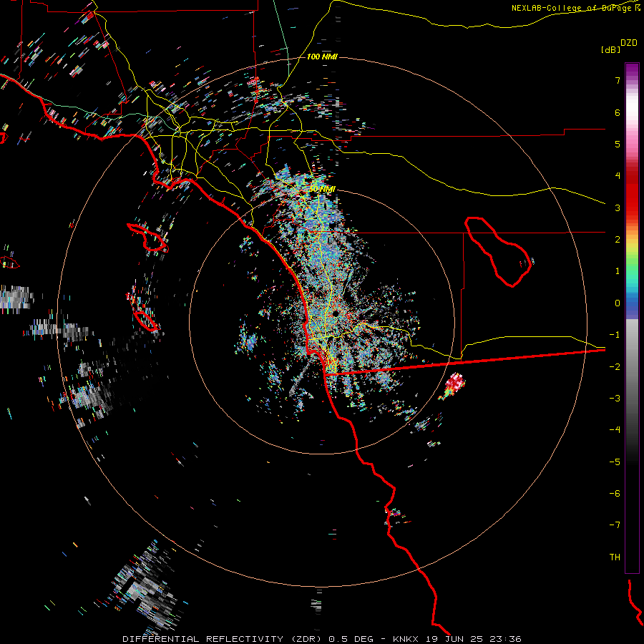The height and width of the screenshot is (644, 644).
Task: Click the -4 dB label on the scale
Action: coord(615,429)
